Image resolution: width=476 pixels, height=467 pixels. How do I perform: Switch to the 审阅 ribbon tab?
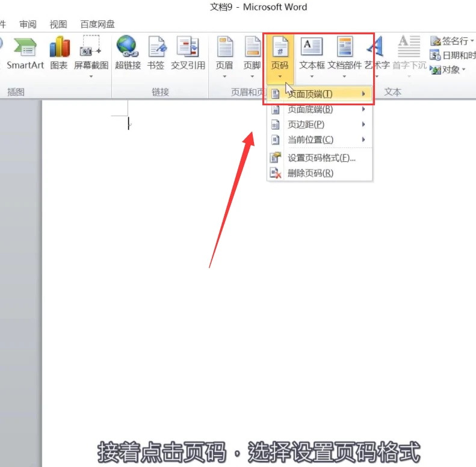tap(28, 24)
